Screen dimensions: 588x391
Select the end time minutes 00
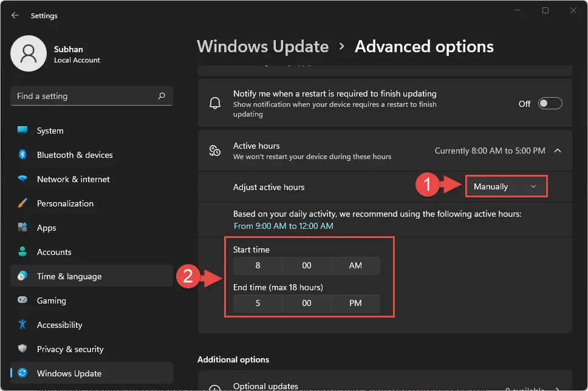[x=307, y=304]
